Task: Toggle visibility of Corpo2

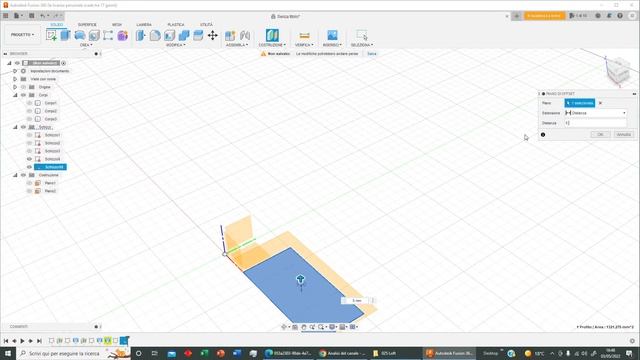Action: click(x=29, y=111)
